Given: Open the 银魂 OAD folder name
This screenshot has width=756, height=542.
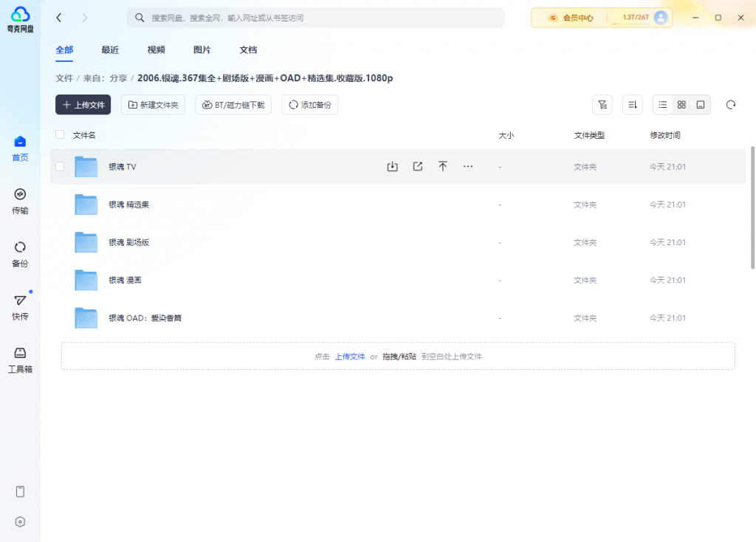Looking at the screenshot, I should click(145, 318).
